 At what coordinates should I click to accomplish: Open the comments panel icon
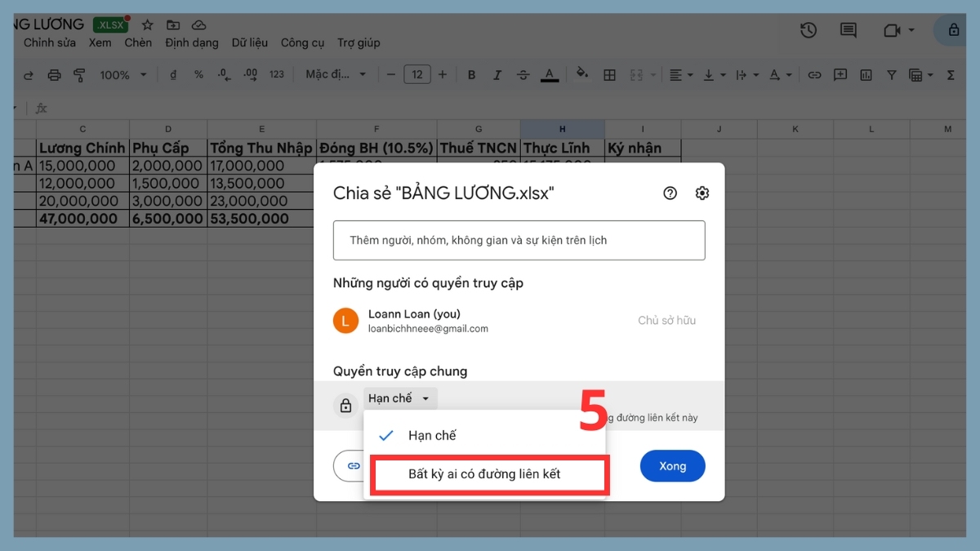point(847,29)
